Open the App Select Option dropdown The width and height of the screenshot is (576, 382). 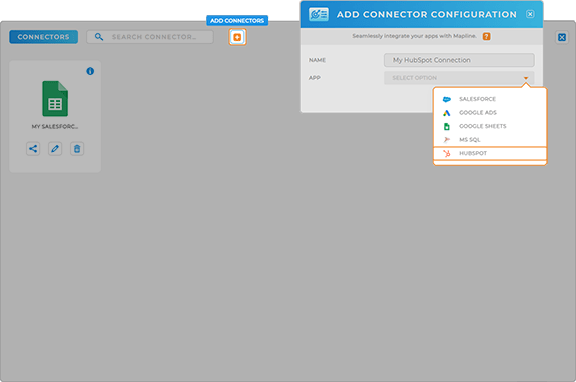(459, 78)
